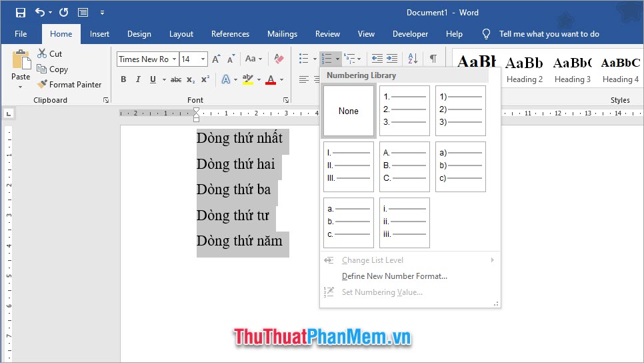Toggle underline formatting
Screen dimensions: 644x363
point(153,79)
